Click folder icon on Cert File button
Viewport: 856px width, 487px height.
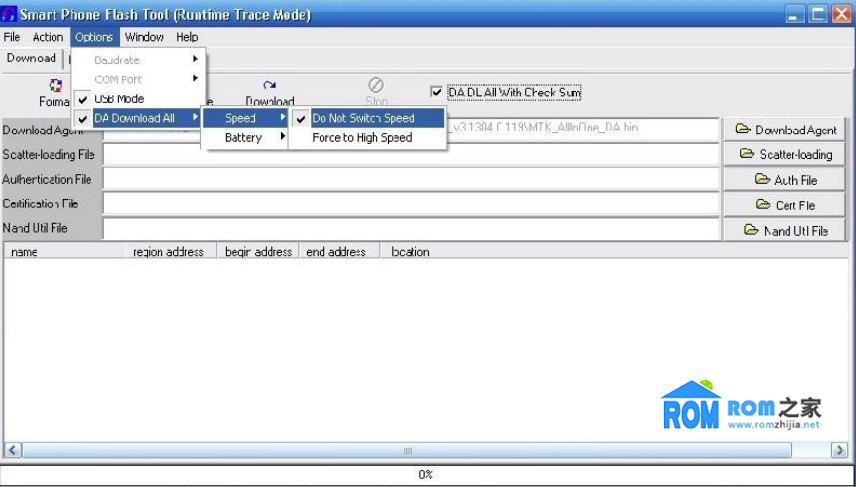tap(763, 205)
